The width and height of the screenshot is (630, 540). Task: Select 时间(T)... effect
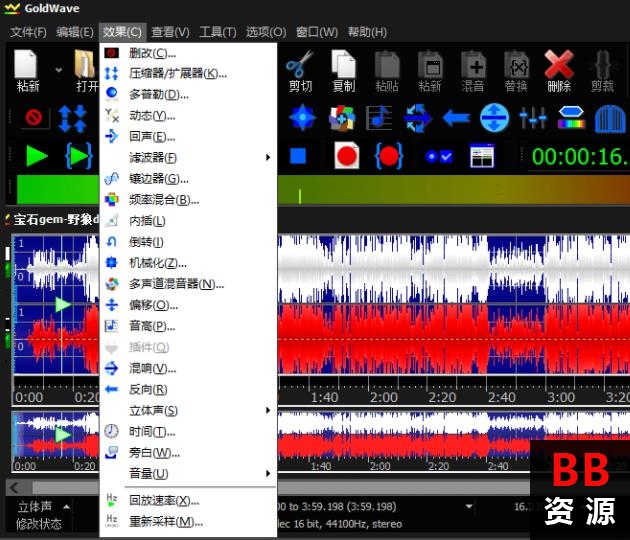[x=188, y=432]
